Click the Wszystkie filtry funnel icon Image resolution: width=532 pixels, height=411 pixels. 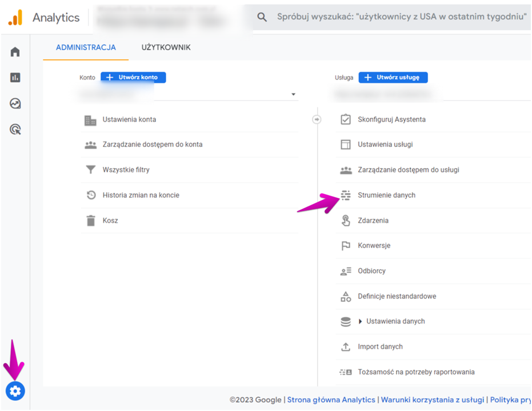click(x=91, y=169)
